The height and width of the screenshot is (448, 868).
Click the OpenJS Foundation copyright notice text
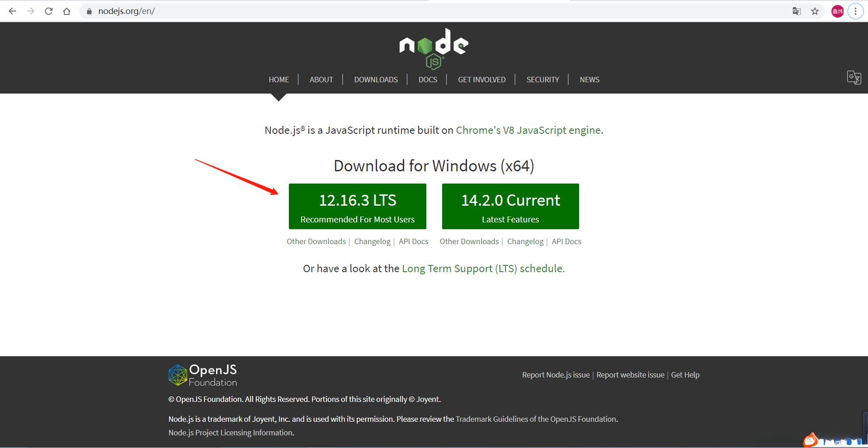coord(305,399)
